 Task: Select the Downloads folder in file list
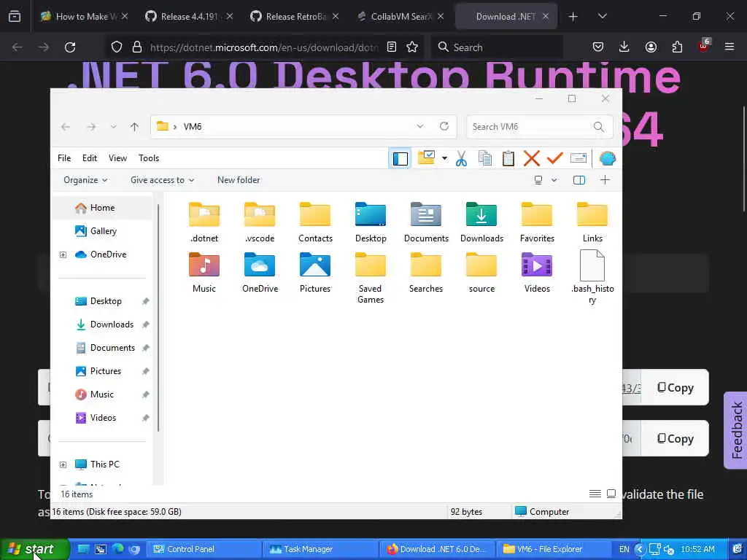(481, 222)
